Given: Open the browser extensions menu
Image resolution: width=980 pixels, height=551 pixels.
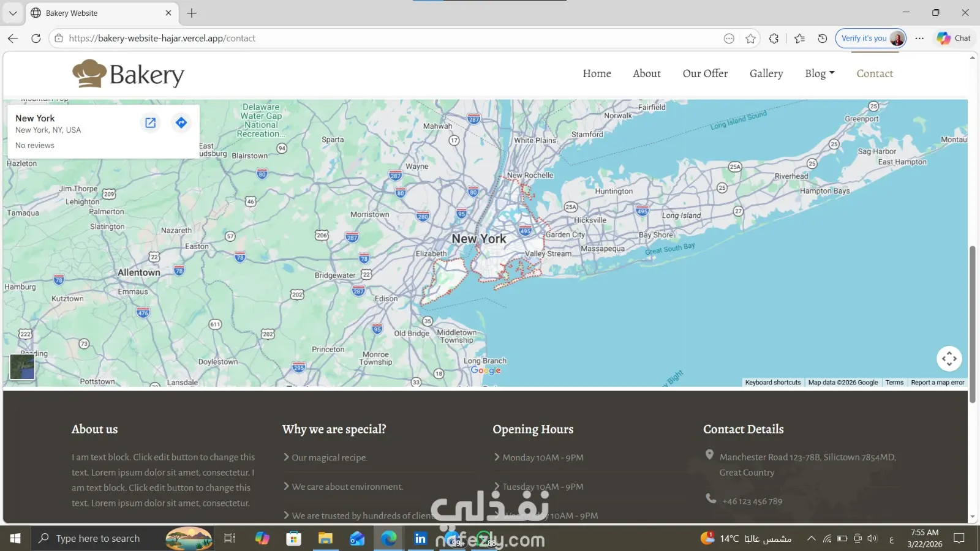Looking at the screenshot, I should click(774, 39).
